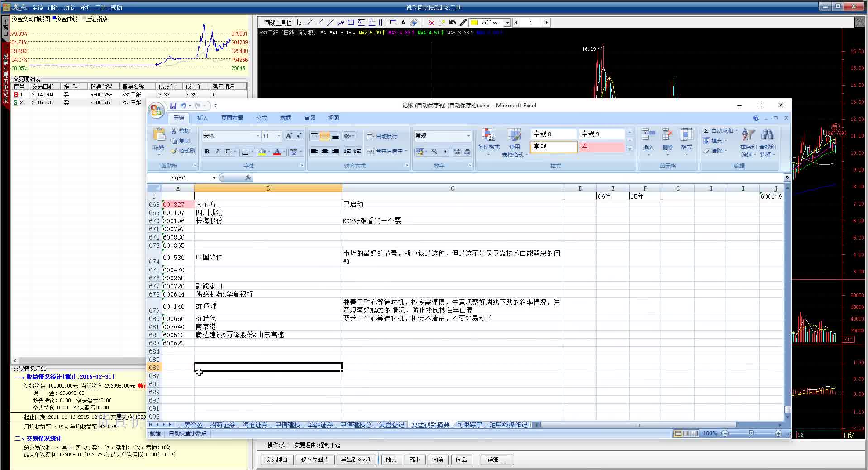Open Merge and Center (合并后居中) dropdown arrow
This screenshot has width=868, height=470.
(406, 151)
